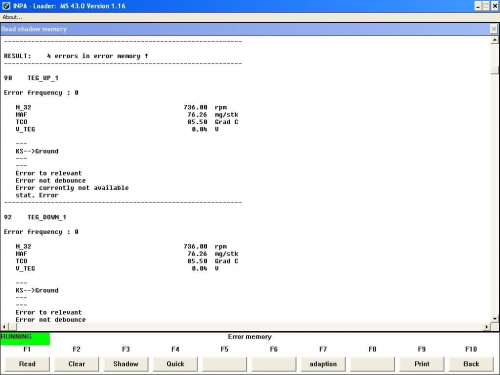Click the empty F6 button
Viewport: 500px width, 375px height.
(x=274, y=364)
